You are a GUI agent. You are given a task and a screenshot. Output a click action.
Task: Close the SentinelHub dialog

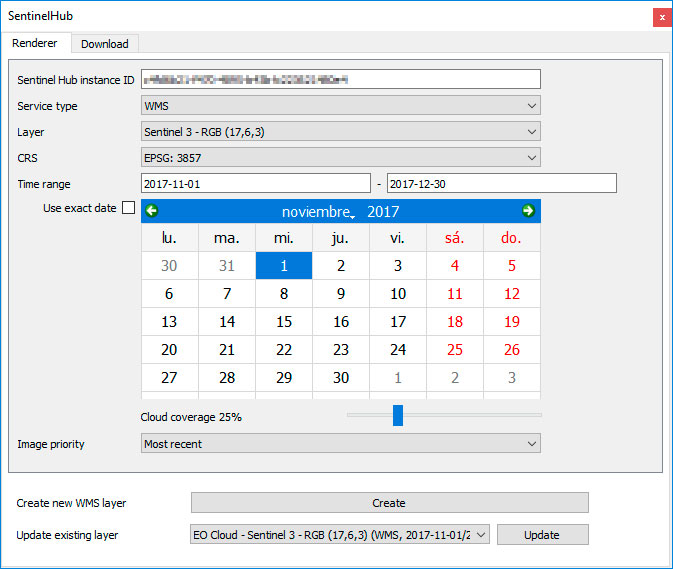(663, 18)
